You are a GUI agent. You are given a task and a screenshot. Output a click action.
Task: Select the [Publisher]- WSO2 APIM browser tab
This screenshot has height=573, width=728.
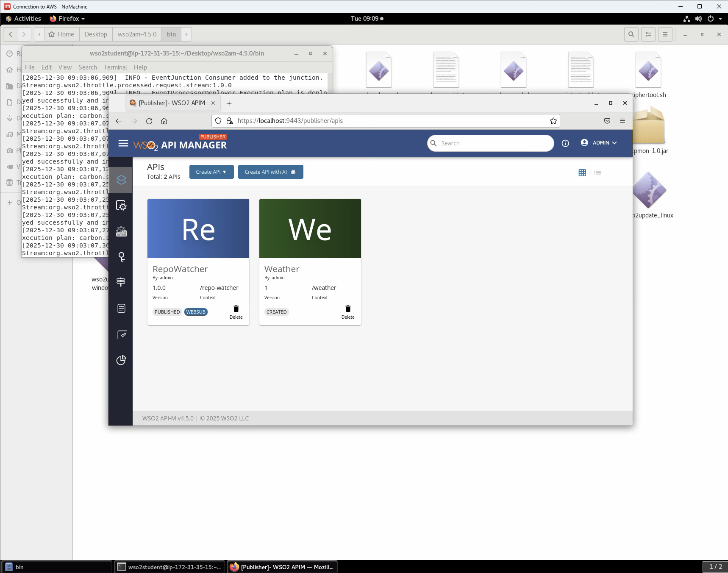172,103
